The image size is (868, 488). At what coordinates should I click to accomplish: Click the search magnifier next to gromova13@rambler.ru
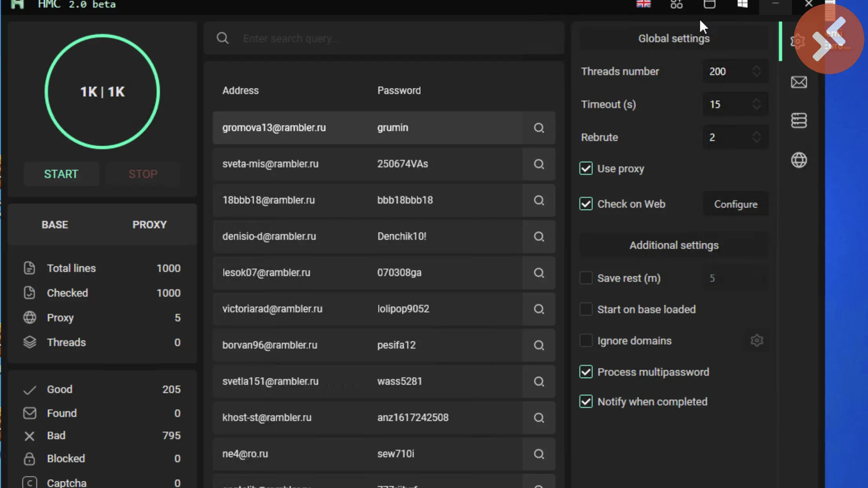click(x=539, y=128)
